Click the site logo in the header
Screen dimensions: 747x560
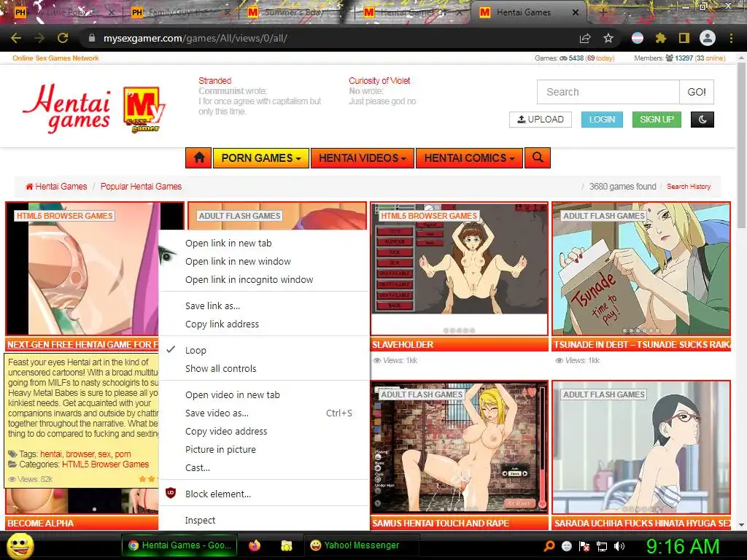pos(94,109)
